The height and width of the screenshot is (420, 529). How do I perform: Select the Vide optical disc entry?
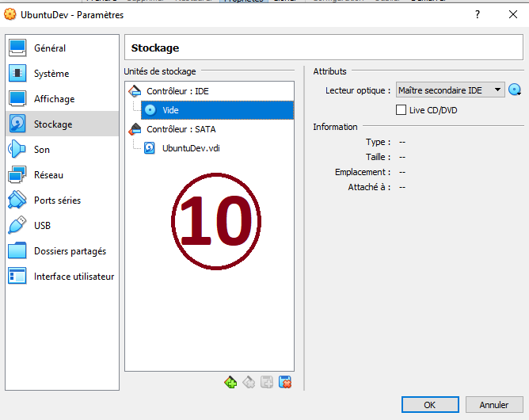point(170,110)
